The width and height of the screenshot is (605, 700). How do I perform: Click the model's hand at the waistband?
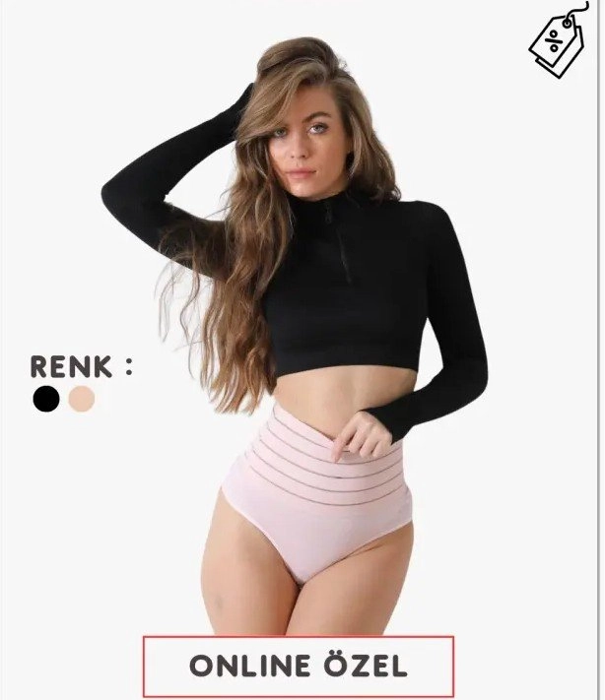click(x=362, y=435)
